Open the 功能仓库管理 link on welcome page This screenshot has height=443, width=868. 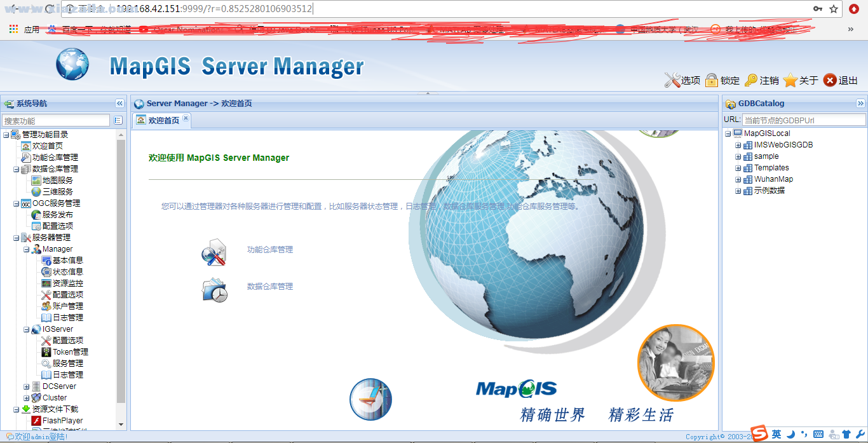coord(270,250)
